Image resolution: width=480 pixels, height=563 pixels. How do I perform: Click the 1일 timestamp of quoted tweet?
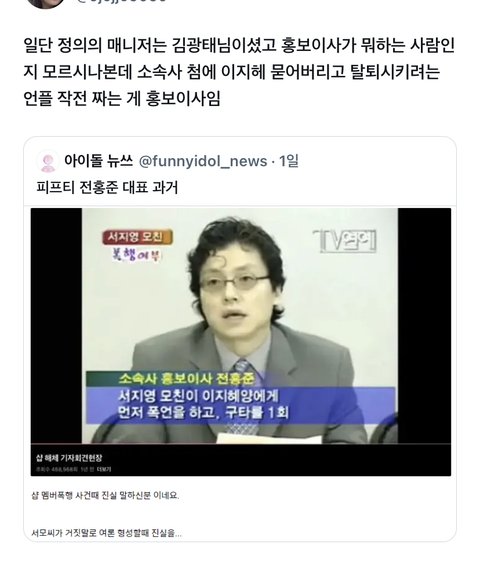(289, 161)
